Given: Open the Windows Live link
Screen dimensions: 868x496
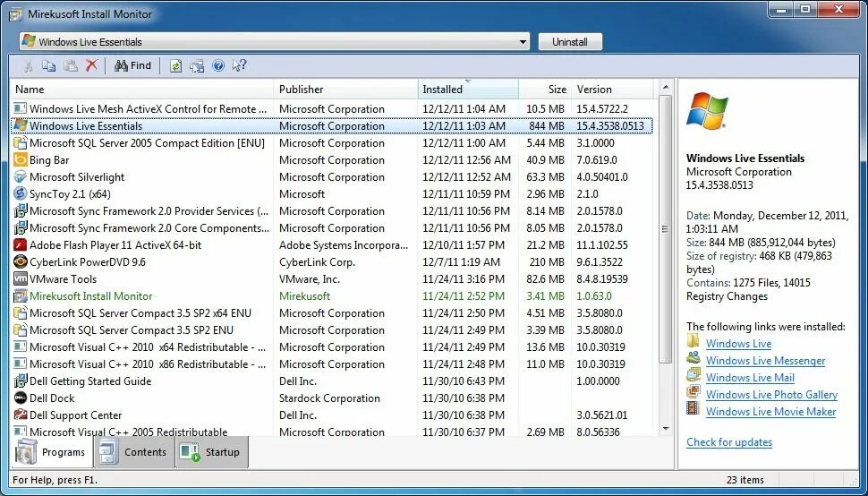Looking at the screenshot, I should pos(738,344).
